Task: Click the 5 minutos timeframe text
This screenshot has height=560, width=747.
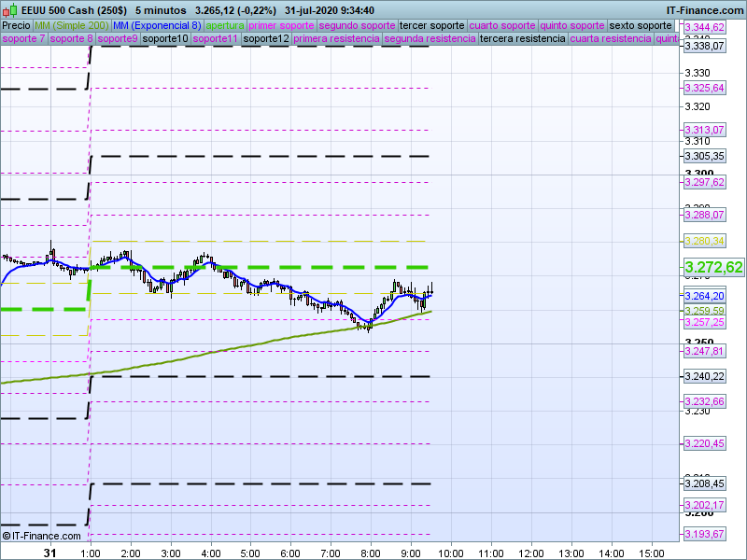Action: pyautogui.click(x=159, y=9)
